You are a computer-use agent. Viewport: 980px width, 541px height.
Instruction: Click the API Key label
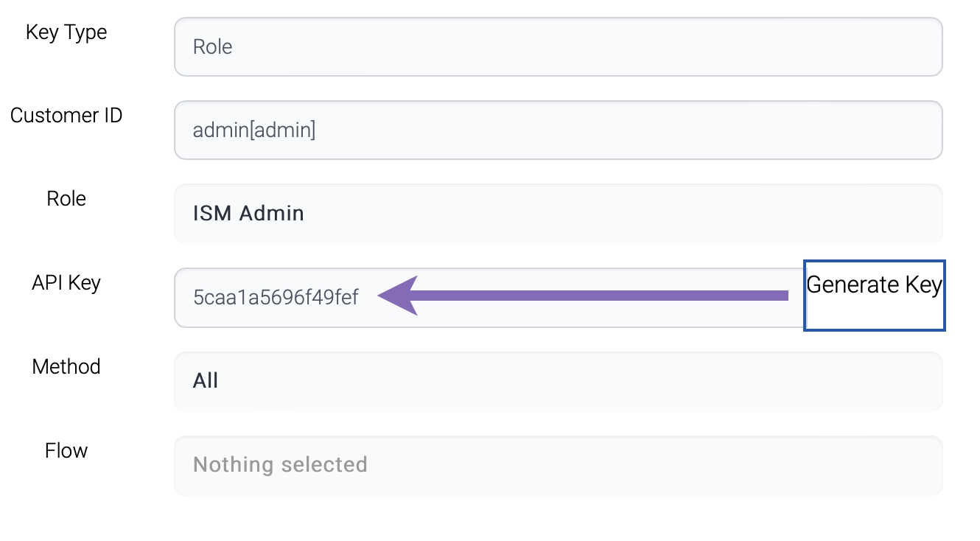click(x=66, y=283)
